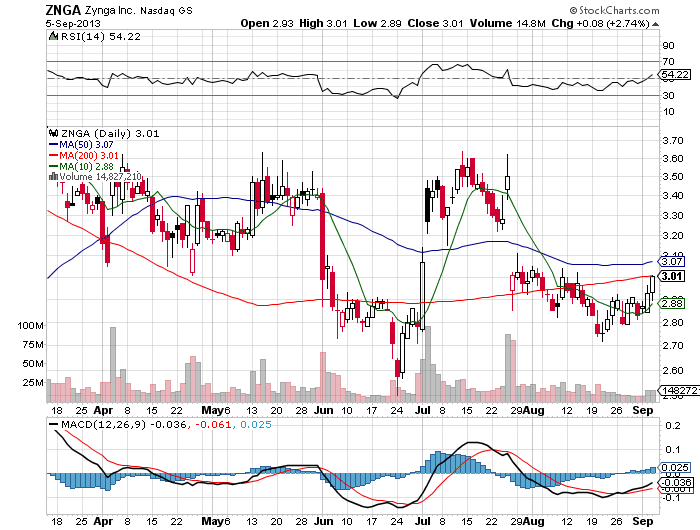Image resolution: width=700 pixels, height=530 pixels.
Task: Click the MA(50) 3.07 legend text
Action: (x=86, y=145)
